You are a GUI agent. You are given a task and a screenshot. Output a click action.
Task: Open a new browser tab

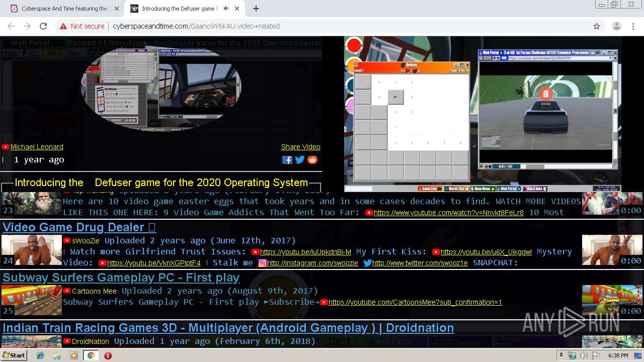point(256,9)
